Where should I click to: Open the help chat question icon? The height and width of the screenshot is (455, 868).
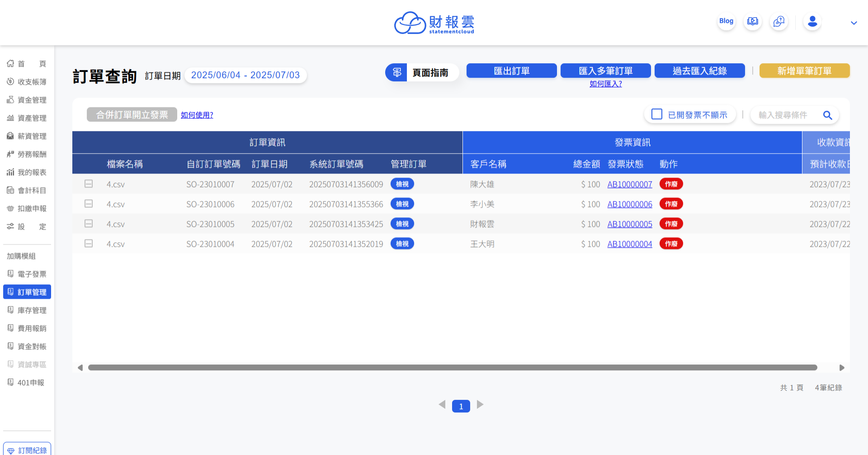click(778, 21)
